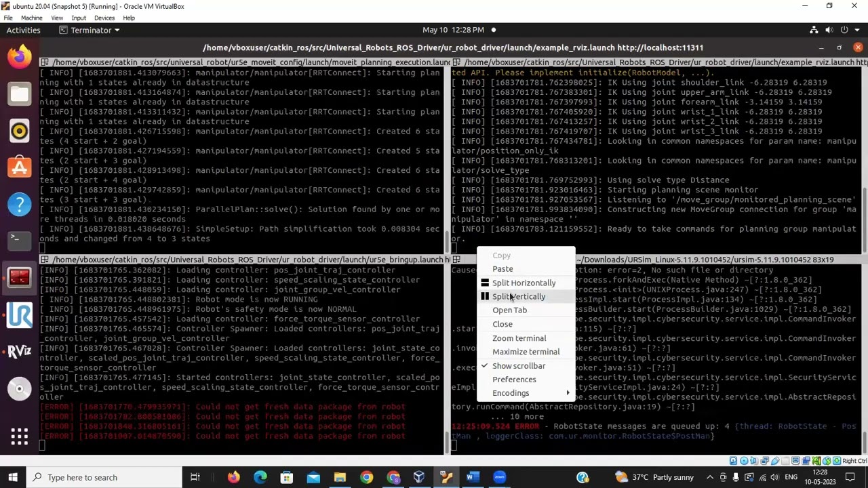This screenshot has height=488, width=868.
Task: Open the Files manager in Ubuntu dock
Action: pos(19,94)
